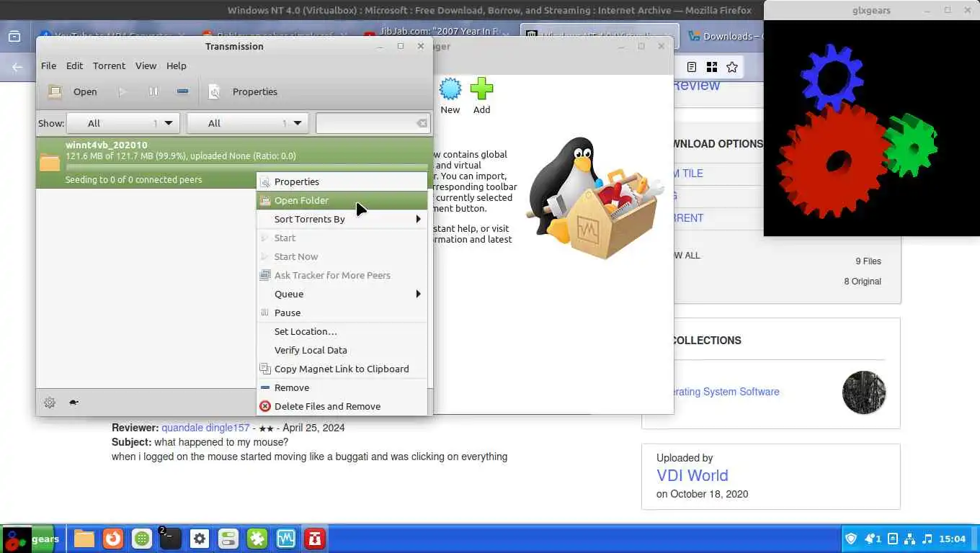Image resolution: width=980 pixels, height=553 pixels.
Task: Click the blue Remove torrent icon in toolbar
Action: (x=182, y=91)
